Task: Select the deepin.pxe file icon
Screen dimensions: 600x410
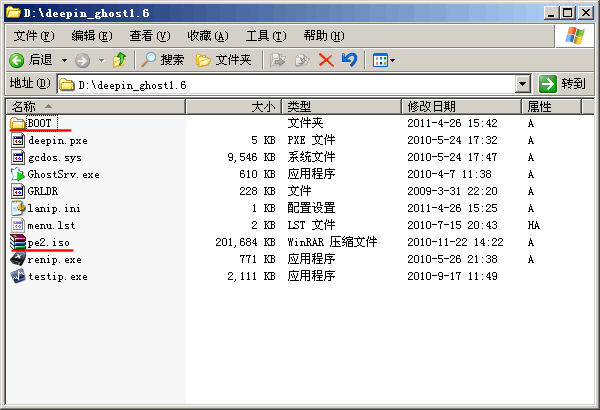Action: (x=18, y=140)
